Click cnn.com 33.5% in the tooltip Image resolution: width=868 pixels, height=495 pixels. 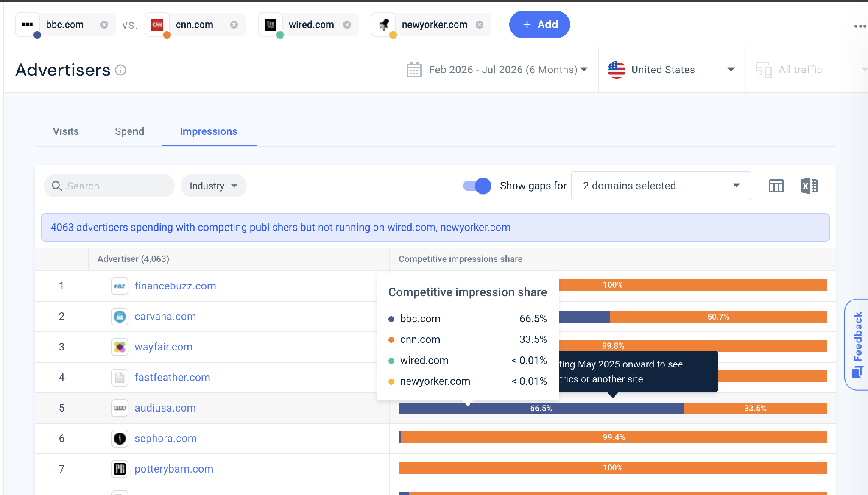point(468,339)
